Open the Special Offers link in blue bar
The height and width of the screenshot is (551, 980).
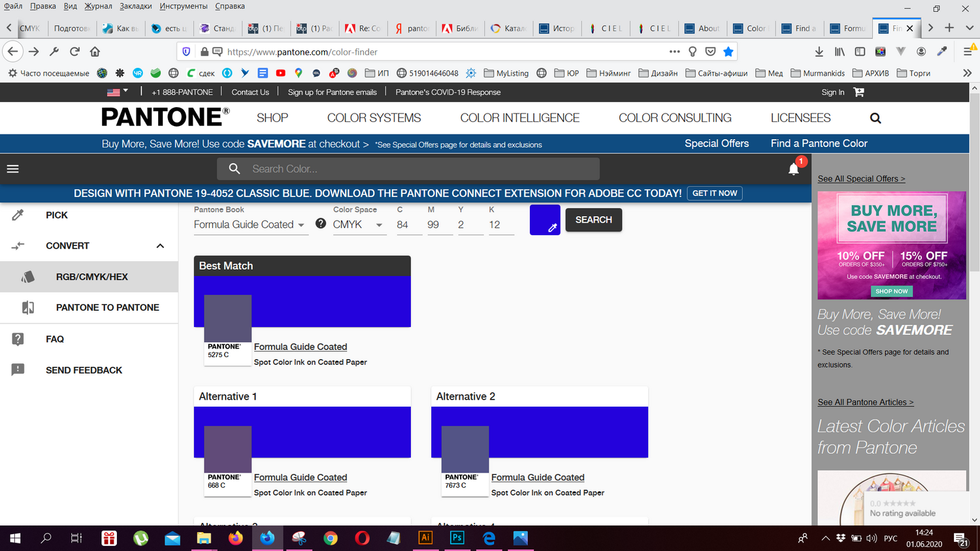click(x=717, y=144)
